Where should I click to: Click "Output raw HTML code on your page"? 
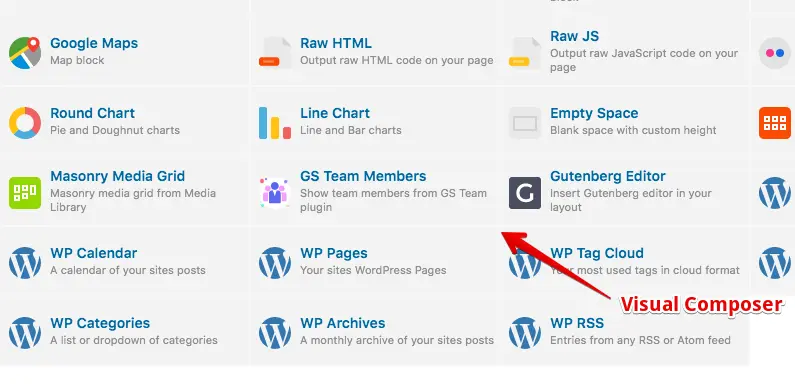click(396, 60)
